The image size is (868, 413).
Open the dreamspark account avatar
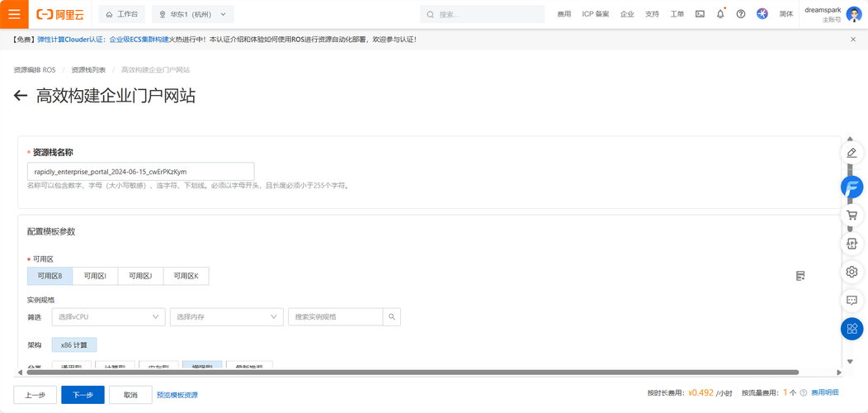[854, 14]
